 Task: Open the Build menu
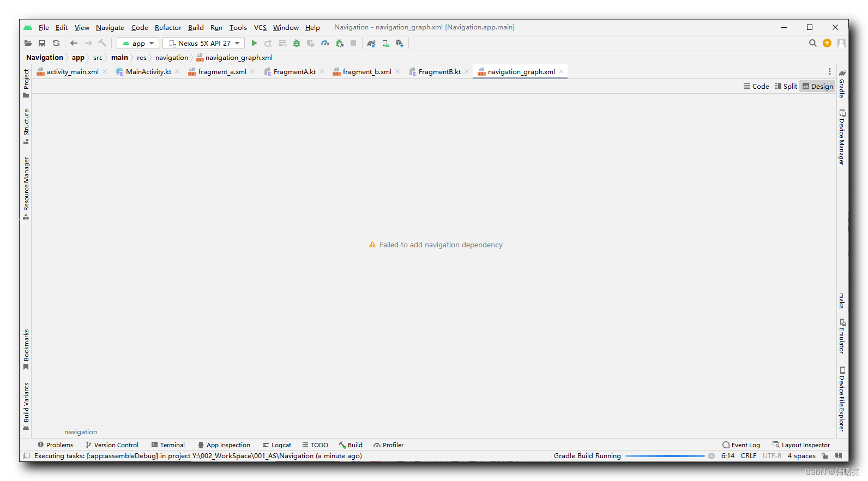196,27
